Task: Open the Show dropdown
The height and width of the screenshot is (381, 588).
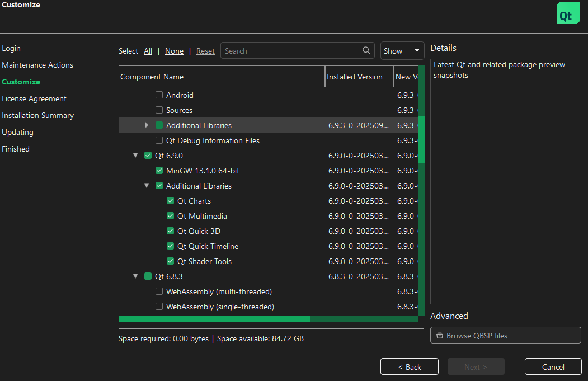Action: (402, 51)
